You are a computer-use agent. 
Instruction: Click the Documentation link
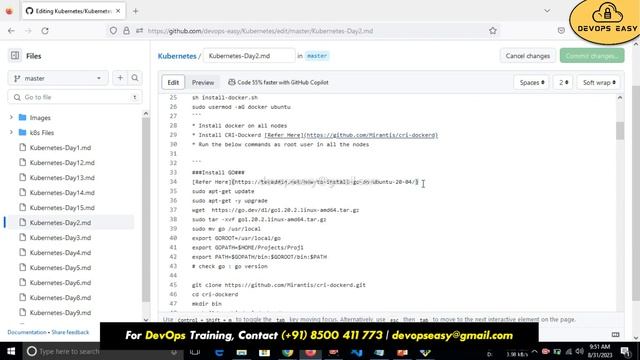27,332
